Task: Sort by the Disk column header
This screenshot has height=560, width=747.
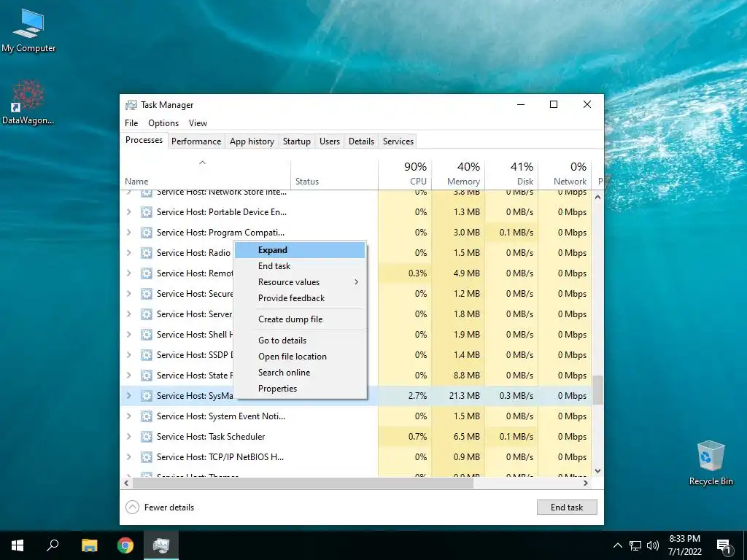Action: coord(511,174)
